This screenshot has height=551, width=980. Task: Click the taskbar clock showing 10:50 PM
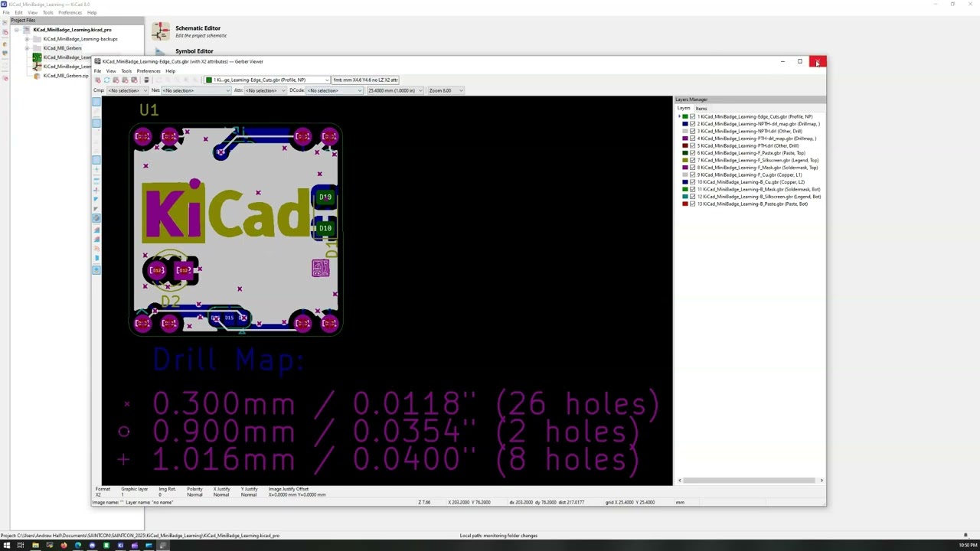(968, 546)
